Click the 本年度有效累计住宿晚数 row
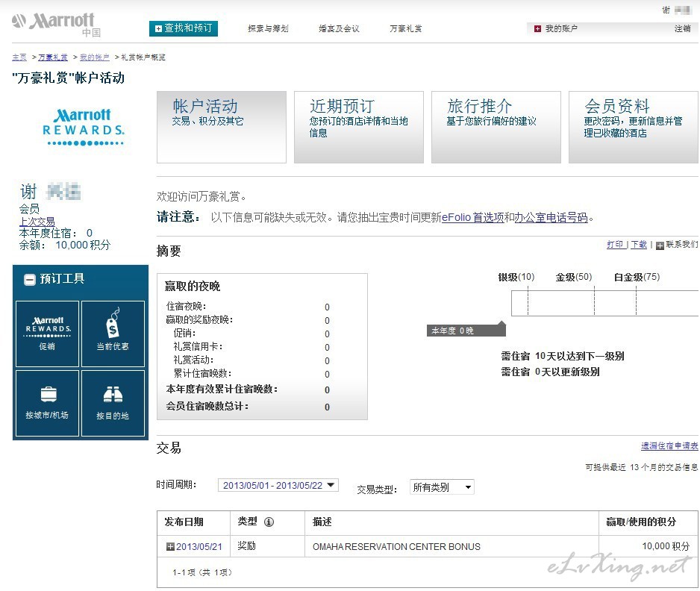700x591 pixels. click(249, 390)
